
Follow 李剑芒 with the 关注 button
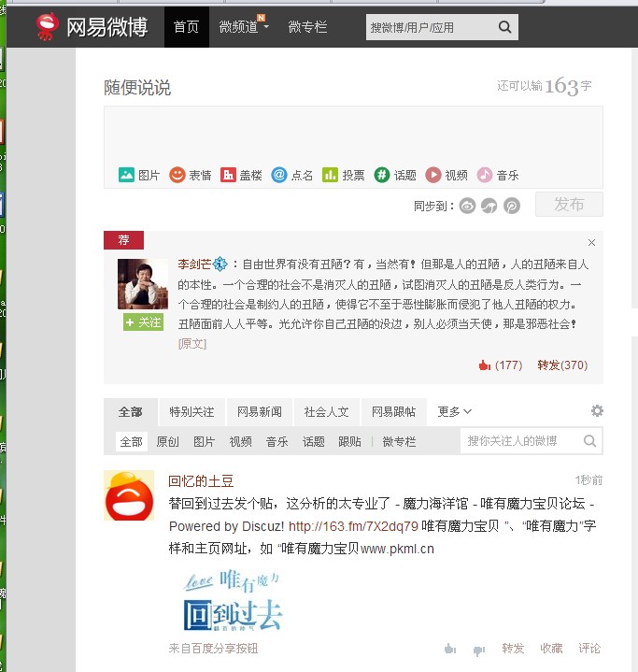[143, 322]
